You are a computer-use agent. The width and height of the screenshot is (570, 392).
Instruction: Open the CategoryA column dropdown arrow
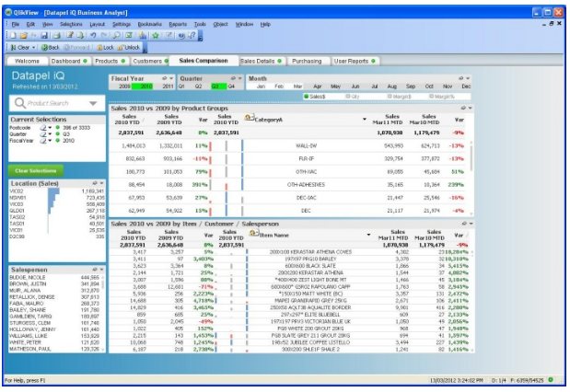pyautogui.click(x=365, y=120)
